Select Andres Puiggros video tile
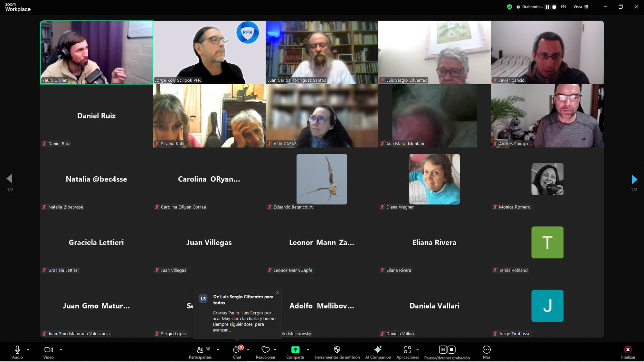The width and height of the screenshot is (644, 362). point(547,116)
